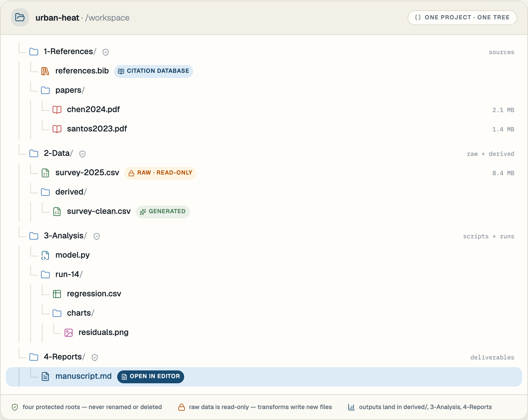The width and height of the screenshot is (528, 420).
Task: Click the RAW · READ-ONLY badge
Action: [x=160, y=173]
